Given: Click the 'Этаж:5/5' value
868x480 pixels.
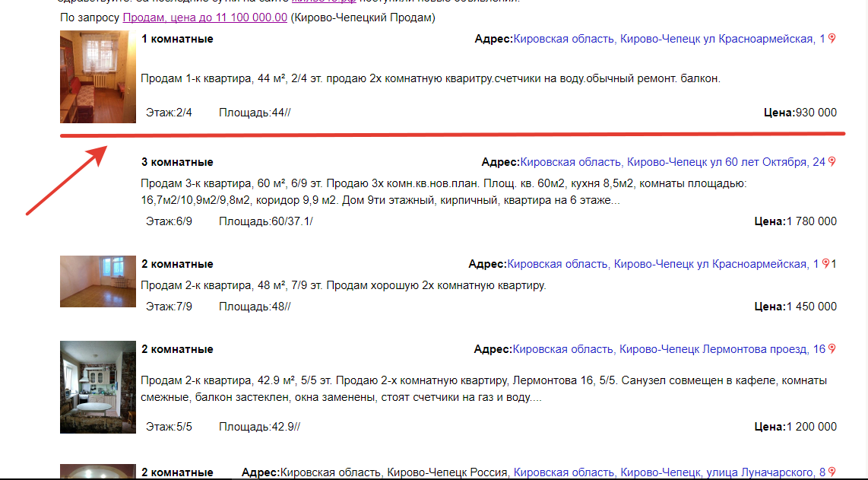Looking at the screenshot, I should pos(169,427).
